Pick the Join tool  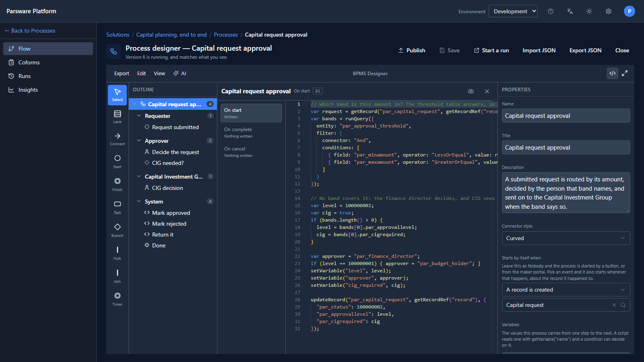[x=117, y=276]
